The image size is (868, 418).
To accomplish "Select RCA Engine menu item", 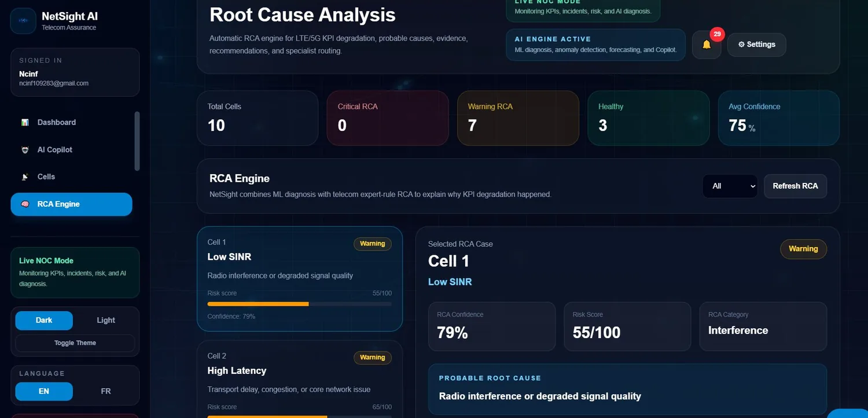I will [71, 204].
